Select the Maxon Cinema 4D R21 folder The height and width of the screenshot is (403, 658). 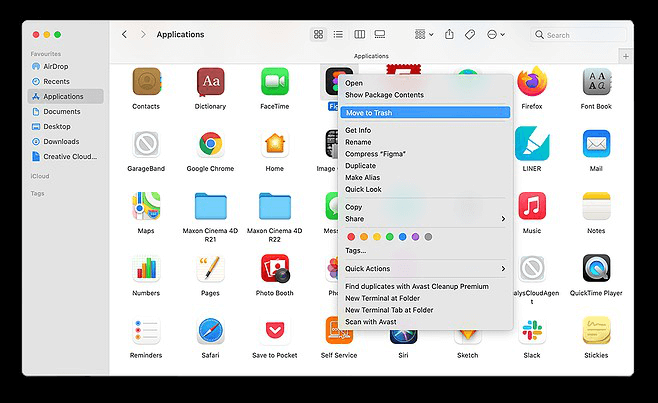pyautogui.click(x=210, y=206)
